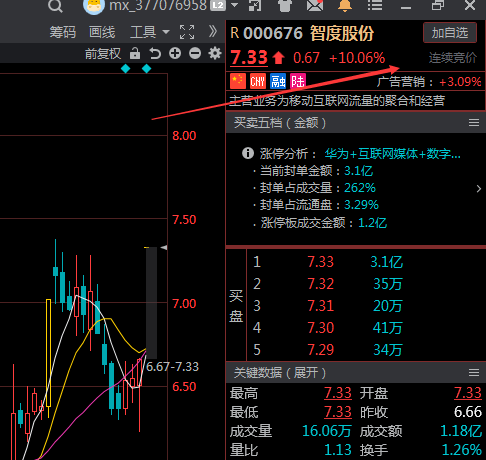
Task: Click 量比 value 1.13
Action: coord(338,450)
